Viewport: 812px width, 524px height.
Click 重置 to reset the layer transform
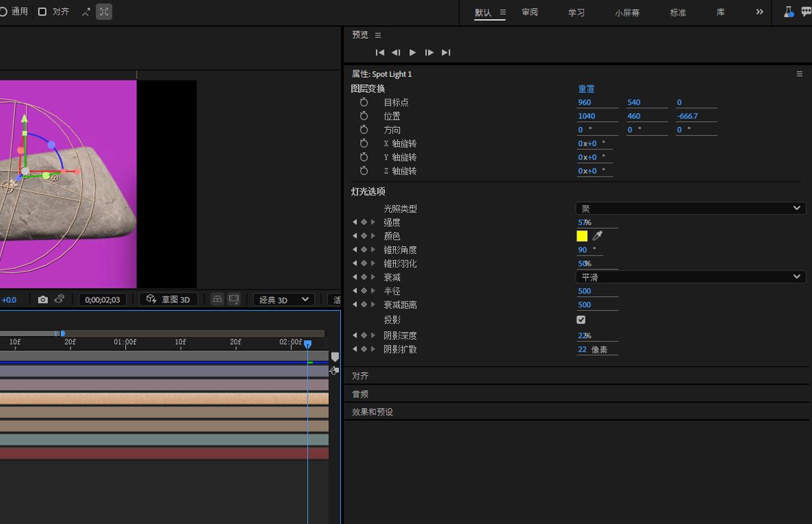(586, 89)
